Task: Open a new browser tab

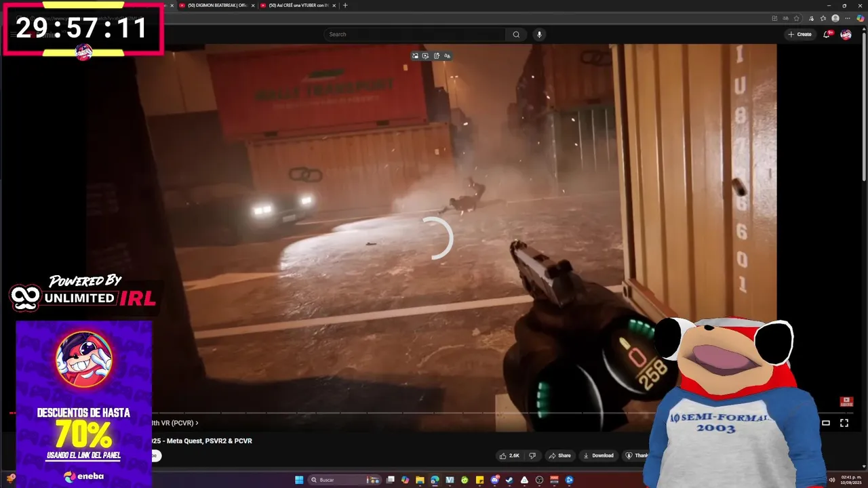Action: [x=345, y=5]
